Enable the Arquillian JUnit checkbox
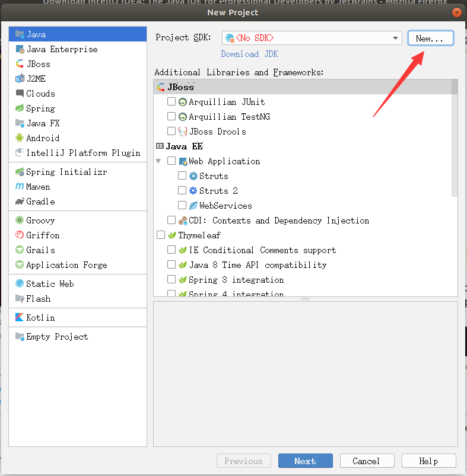Screen dimensions: 467x476 point(171,101)
